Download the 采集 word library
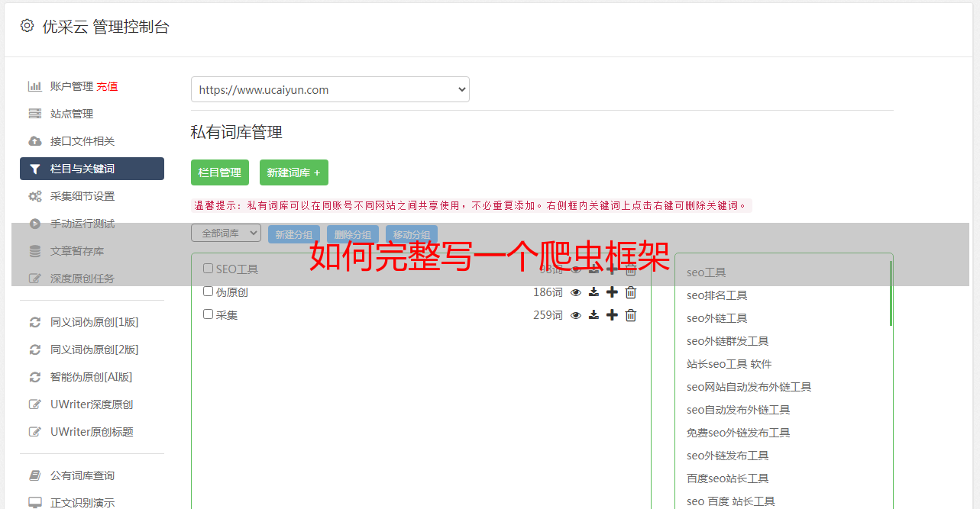 [593, 315]
